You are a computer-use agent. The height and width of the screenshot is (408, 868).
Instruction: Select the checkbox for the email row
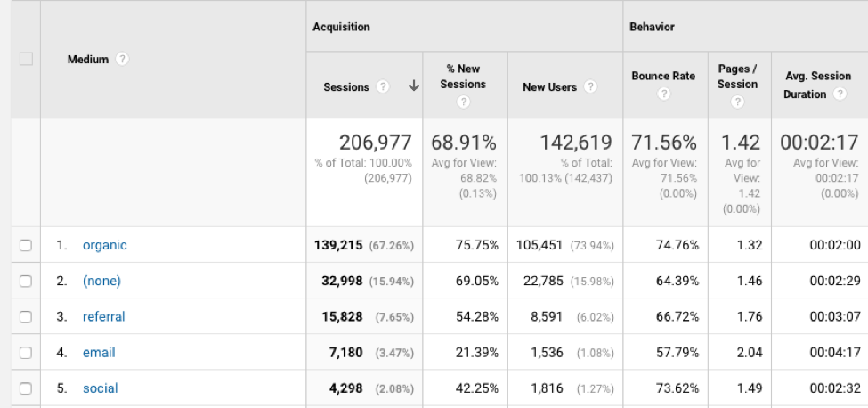26,353
